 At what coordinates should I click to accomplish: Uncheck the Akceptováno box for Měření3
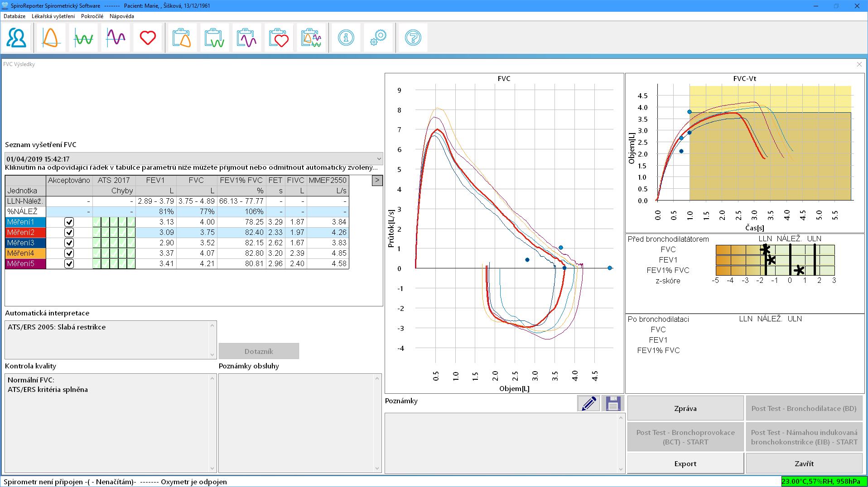coord(69,243)
